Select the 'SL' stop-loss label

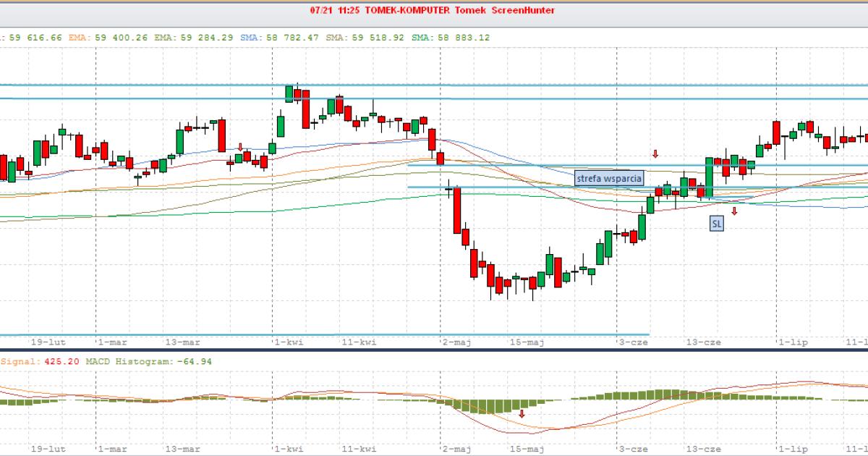coord(716,224)
